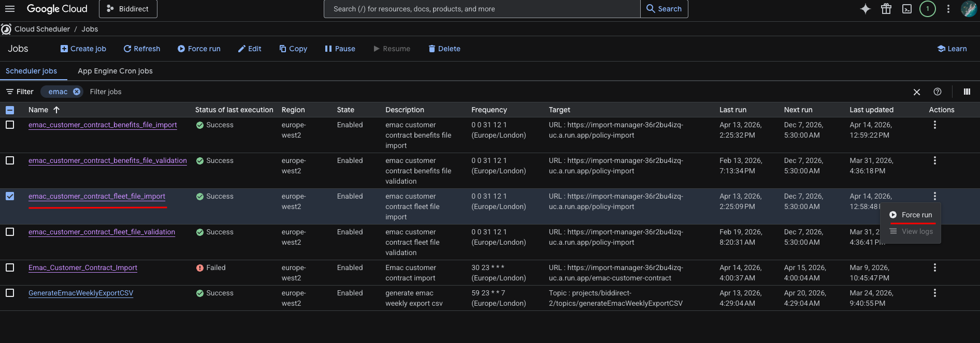
Task: Remove the emac filter chip
Action: click(77, 92)
